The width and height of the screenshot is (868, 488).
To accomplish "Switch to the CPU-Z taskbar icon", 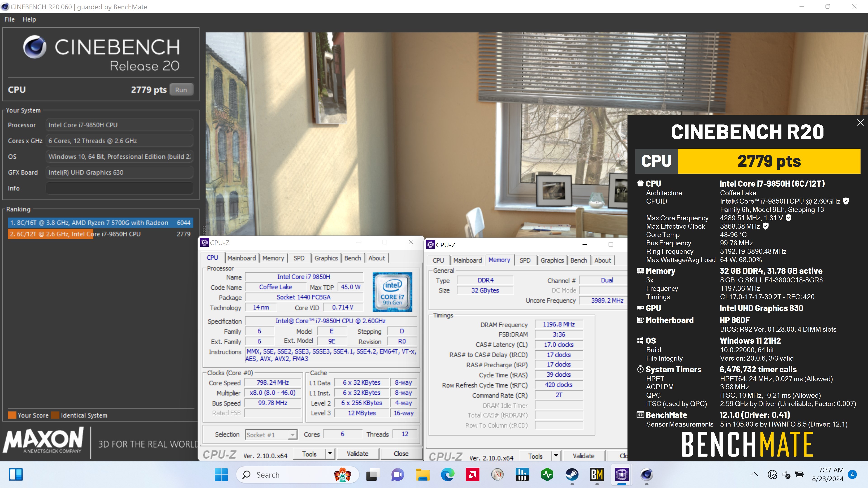I will click(x=622, y=474).
